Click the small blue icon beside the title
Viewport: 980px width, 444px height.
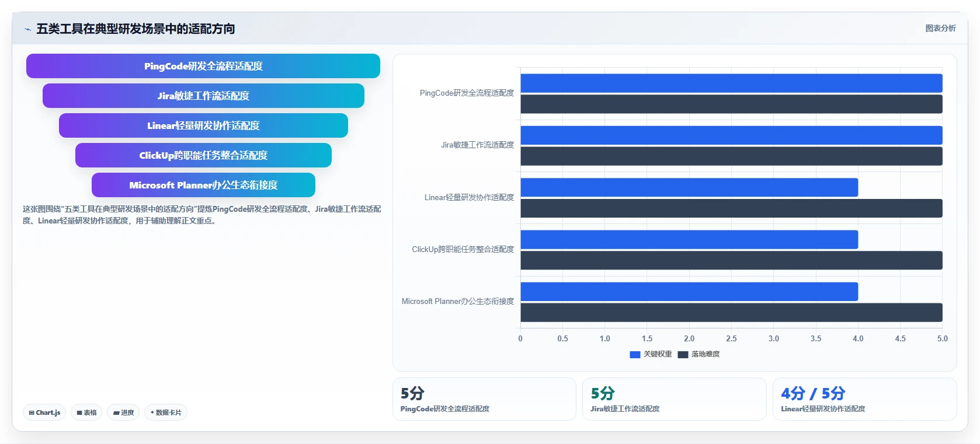coord(27,29)
